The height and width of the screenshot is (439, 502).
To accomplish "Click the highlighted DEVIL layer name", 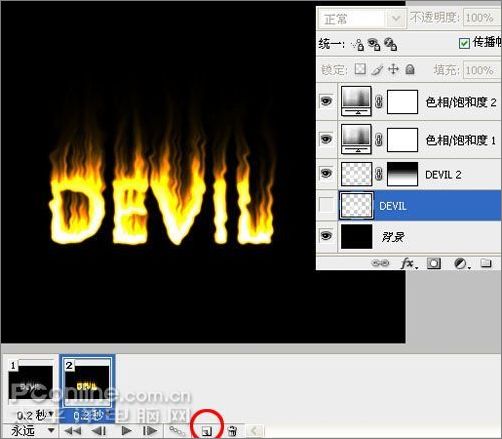I will [393, 206].
